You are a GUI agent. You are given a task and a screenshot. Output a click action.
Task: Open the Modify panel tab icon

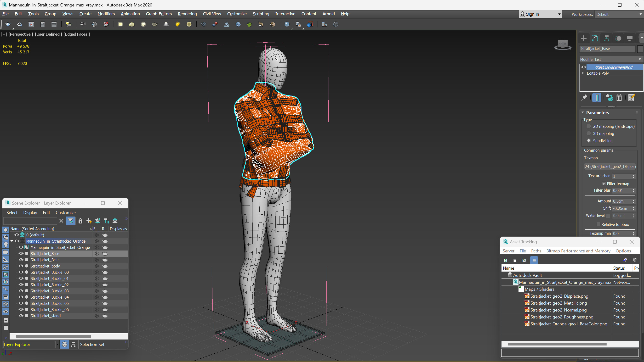pyautogui.click(x=595, y=38)
